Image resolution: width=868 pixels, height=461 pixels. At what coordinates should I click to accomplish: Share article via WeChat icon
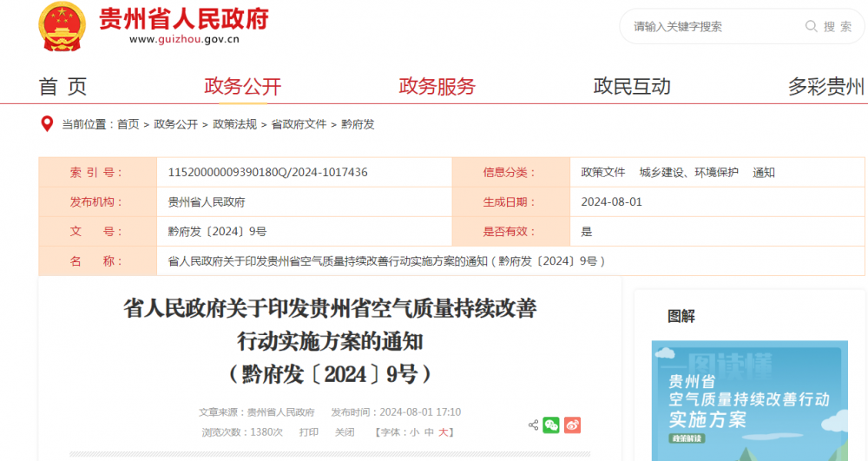tap(551, 425)
